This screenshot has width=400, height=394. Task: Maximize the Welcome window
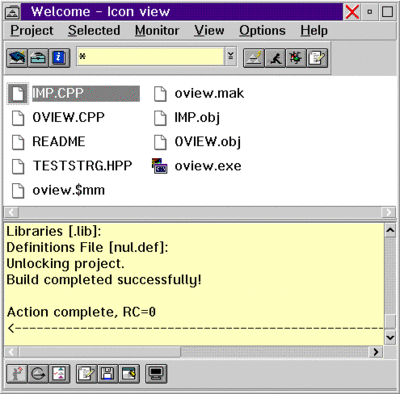(387, 12)
